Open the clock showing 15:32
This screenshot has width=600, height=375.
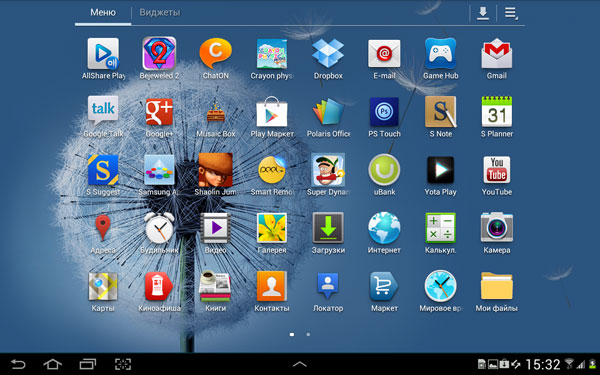point(542,365)
